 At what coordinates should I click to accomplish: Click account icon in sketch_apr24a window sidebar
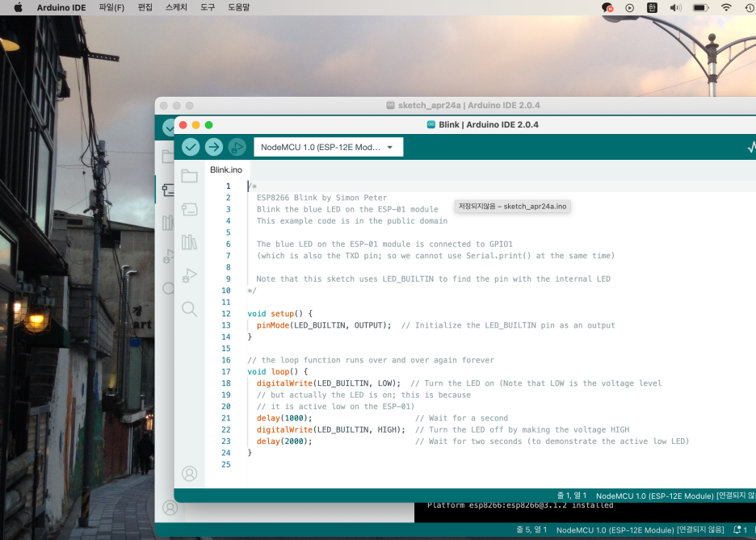pyautogui.click(x=170, y=508)
